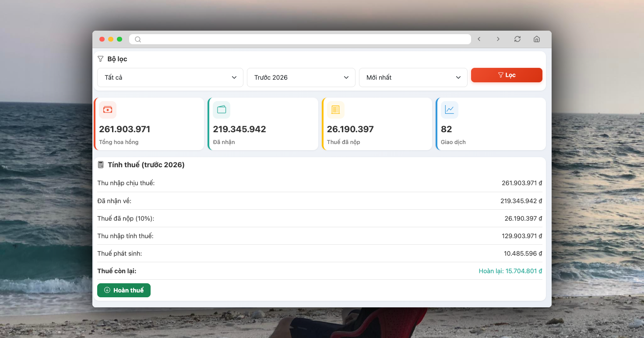
Task: Click the chart icon on Giao dịch card
Action: (450, 110)
